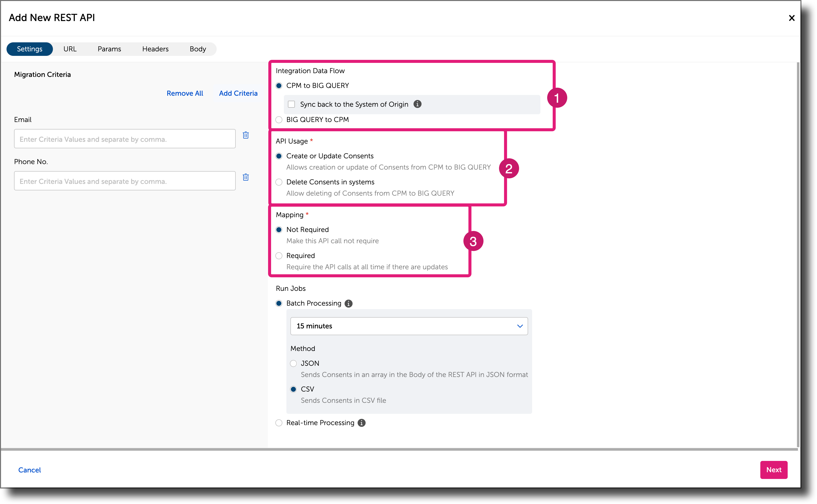Screen dimensions: 817x504
Task: Click Add Criteria
Action: coord(238,93)
